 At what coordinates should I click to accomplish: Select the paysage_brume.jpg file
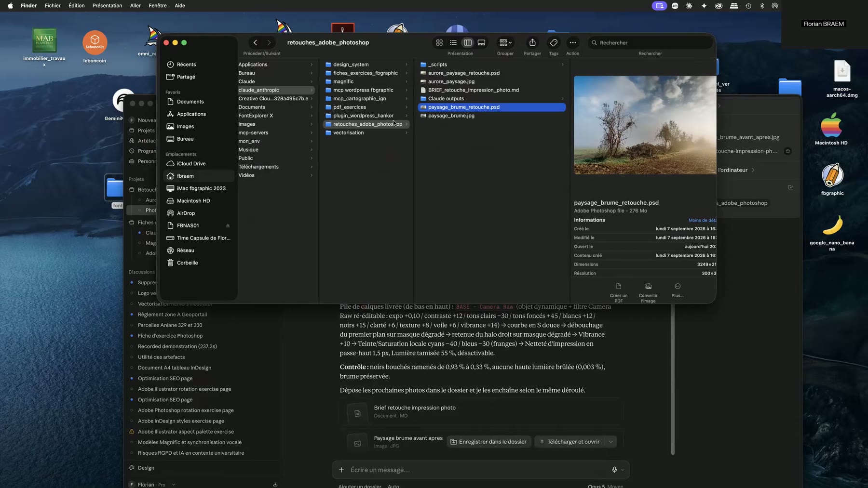tap(491, 116)
